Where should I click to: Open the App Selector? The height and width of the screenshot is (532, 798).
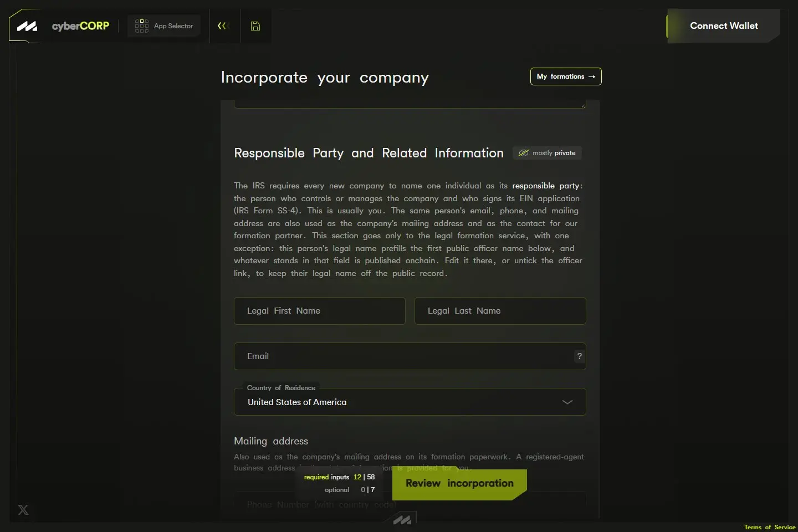coord(164,26)
